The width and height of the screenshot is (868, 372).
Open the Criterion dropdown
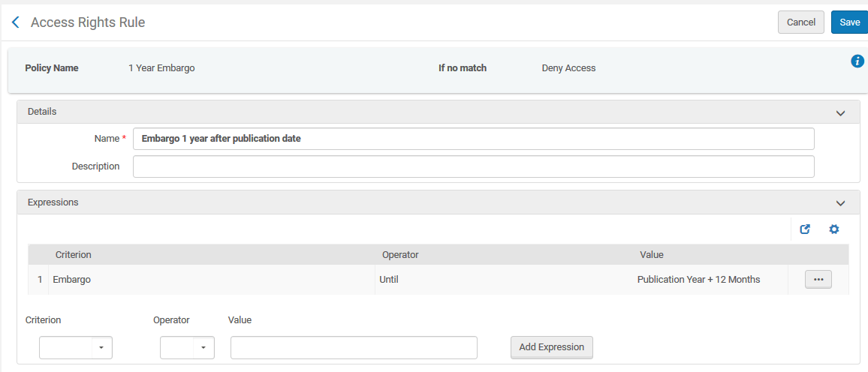click(76, 348)
